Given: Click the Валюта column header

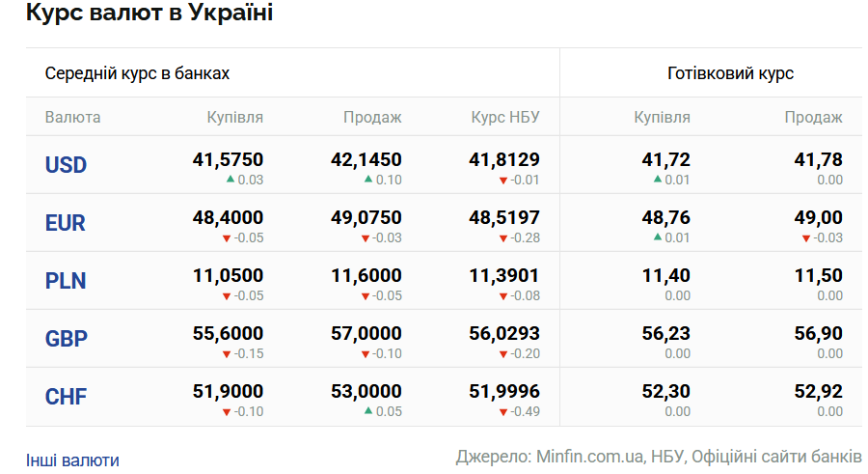Looking at the screenshot, I should (72, 117).
